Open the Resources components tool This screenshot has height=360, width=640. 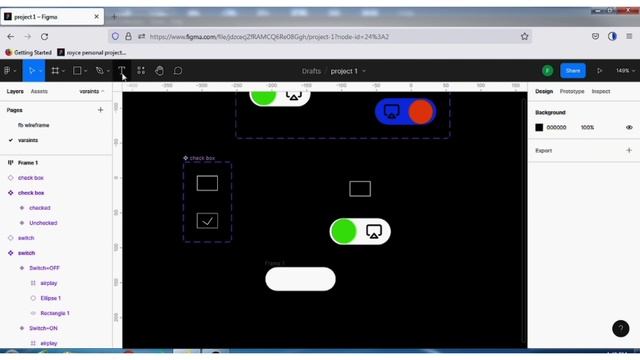click(x=141, y=71)
